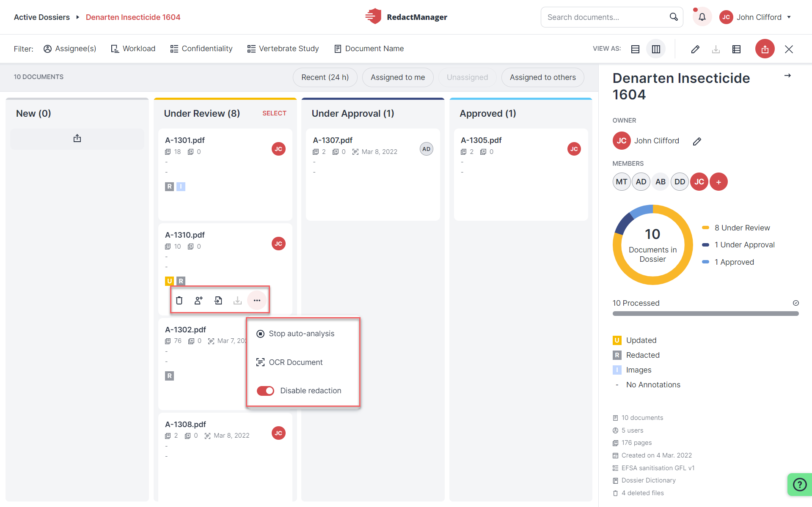This screenshot has width=812, height=507.
Task: Click the Redacted annotation legend item
Action: (x=636, y=355)
